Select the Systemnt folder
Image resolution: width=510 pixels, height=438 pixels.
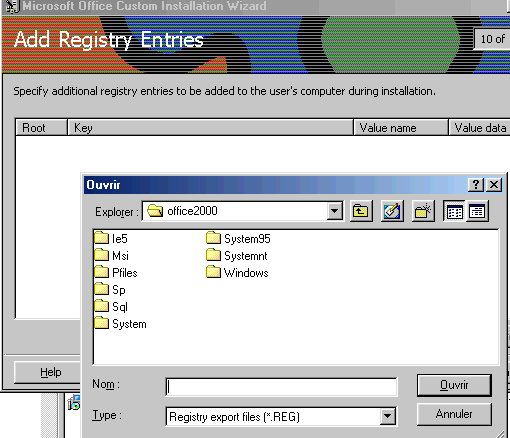[237, 255]
